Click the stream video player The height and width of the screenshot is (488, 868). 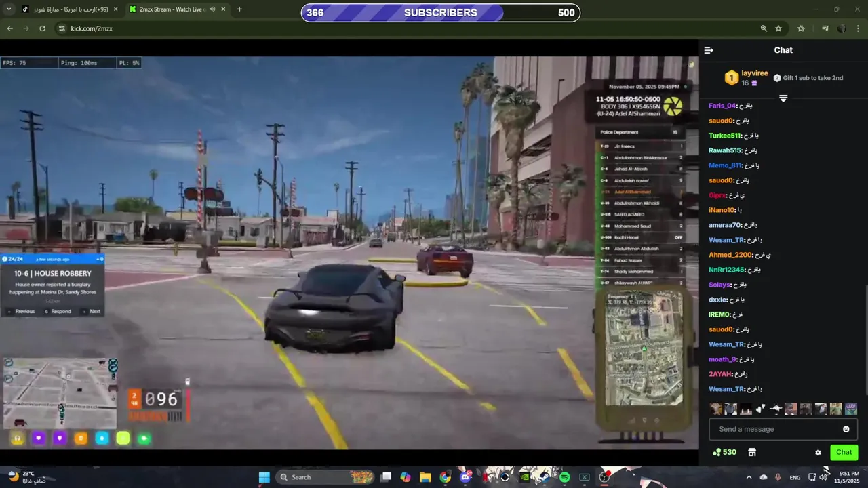[x=349, y=253]
